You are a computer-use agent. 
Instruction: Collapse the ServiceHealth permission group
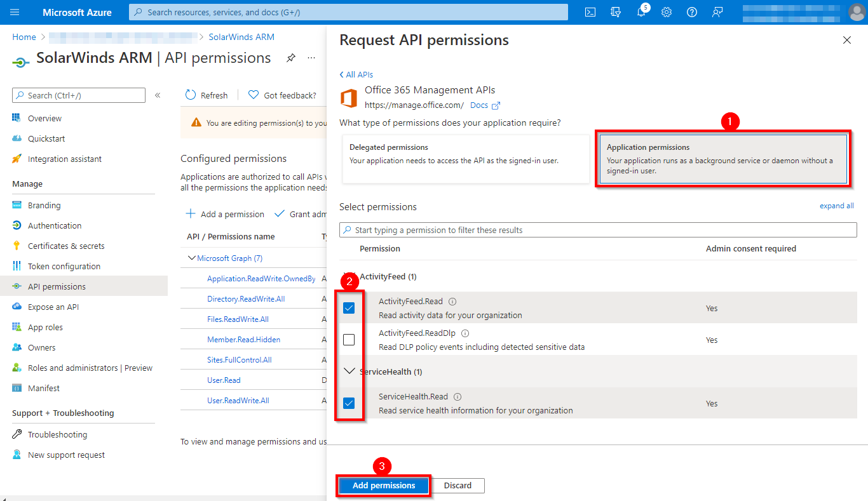click(349, 371)
